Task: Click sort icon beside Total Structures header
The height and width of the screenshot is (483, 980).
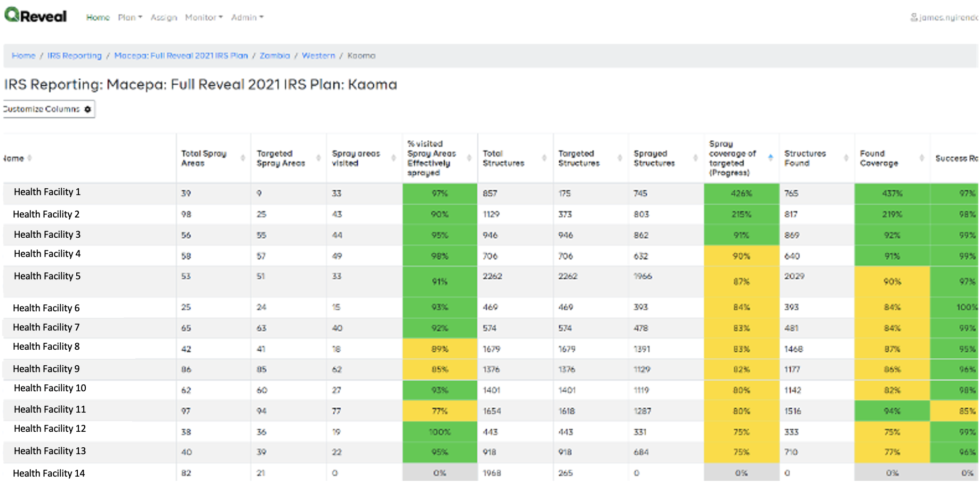Action: coord(544,158)
